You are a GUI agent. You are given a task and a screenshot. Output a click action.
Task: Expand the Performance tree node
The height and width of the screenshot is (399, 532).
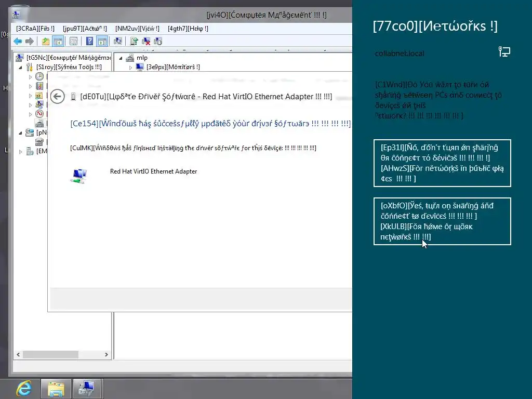(30, 114)
